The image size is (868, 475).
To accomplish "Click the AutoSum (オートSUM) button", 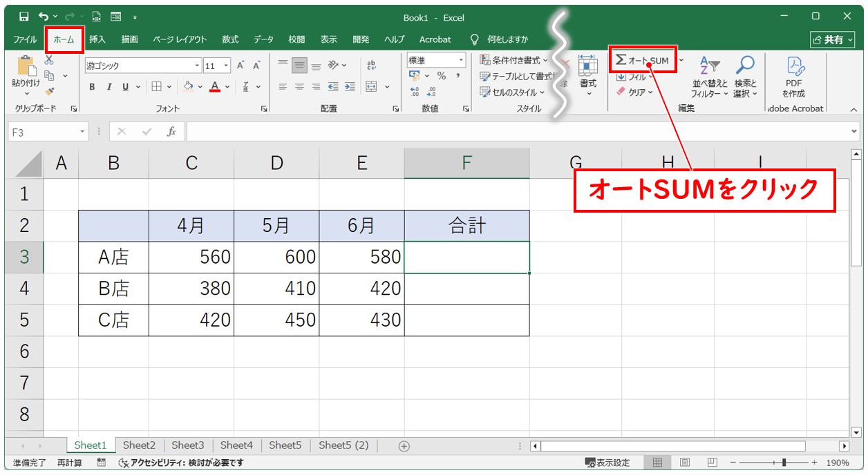I will pos(643,60).
